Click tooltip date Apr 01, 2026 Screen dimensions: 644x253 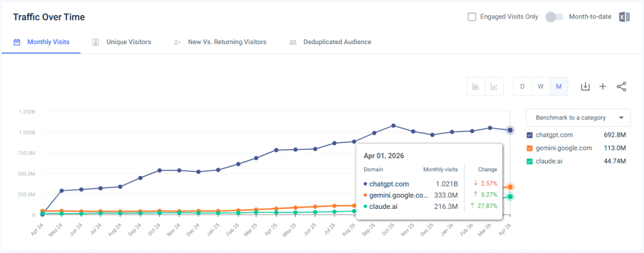pyautogui.click(x=383, y=156)
